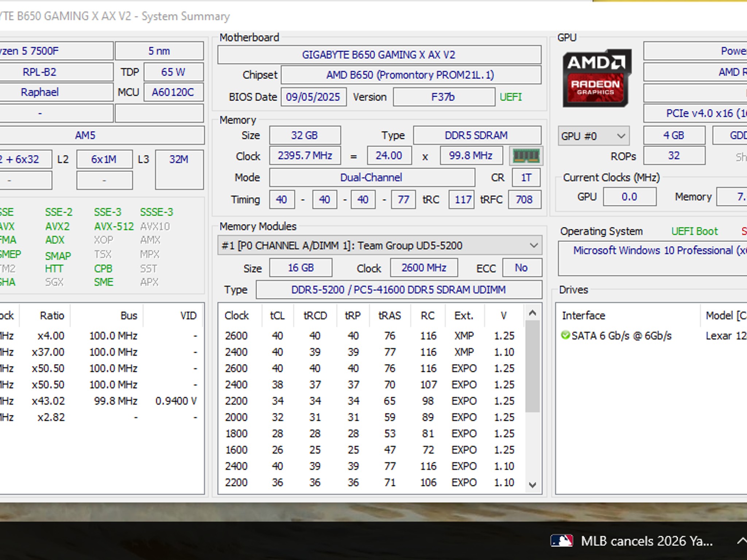Click the Raphael codename field
The image size is (747, 560).
tap(56, 92)
